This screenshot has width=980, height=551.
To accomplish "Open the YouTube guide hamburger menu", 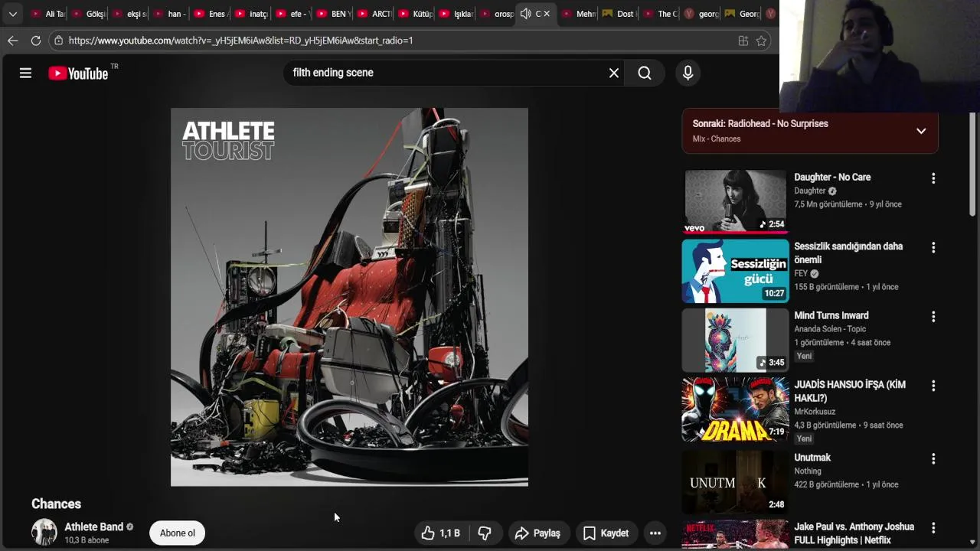I will click(x=25, y=73).
